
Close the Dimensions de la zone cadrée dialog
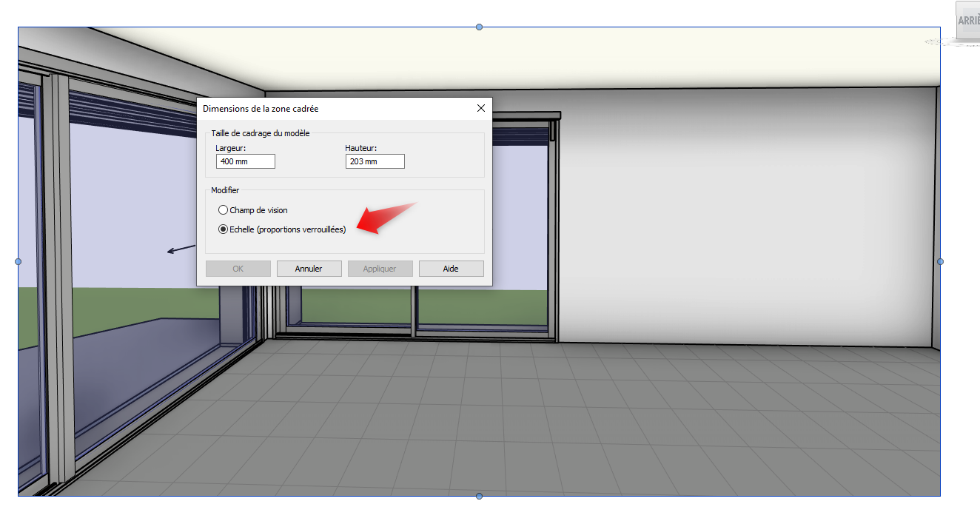(x=481, y=109)
